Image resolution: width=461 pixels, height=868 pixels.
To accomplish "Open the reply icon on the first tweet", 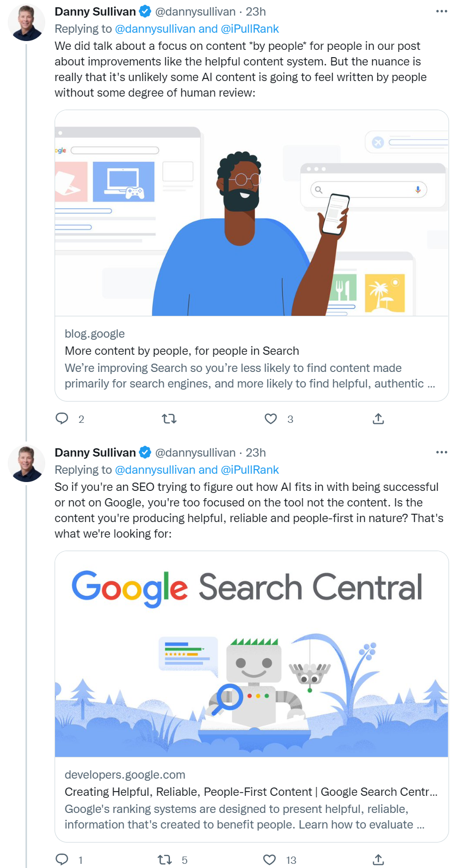I will (x=62, y=419).
